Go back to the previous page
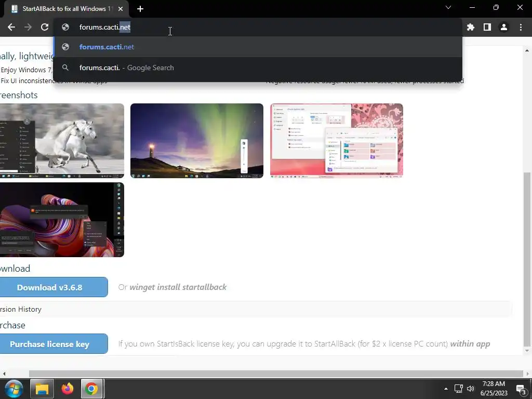 pyautogui.click(x=11, y=27)
